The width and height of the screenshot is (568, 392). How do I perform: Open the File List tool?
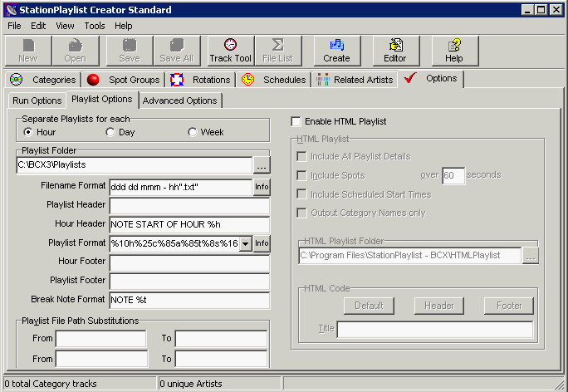(278, 51)
